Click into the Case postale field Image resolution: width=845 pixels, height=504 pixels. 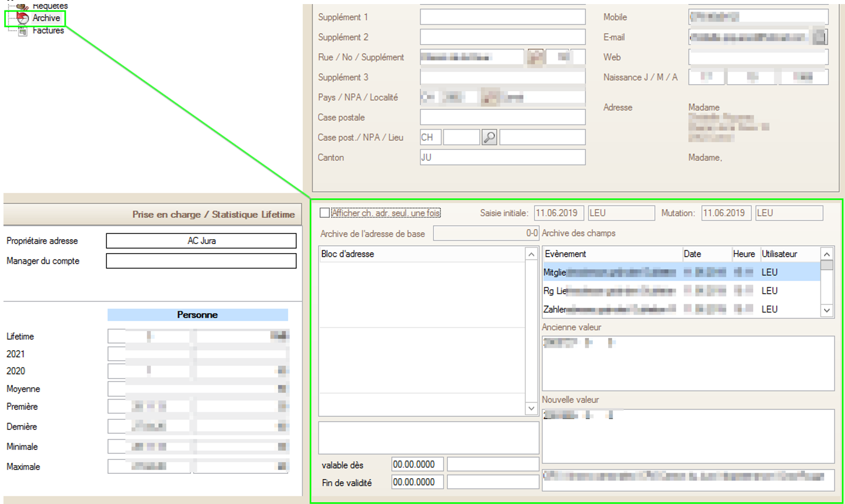502,117
